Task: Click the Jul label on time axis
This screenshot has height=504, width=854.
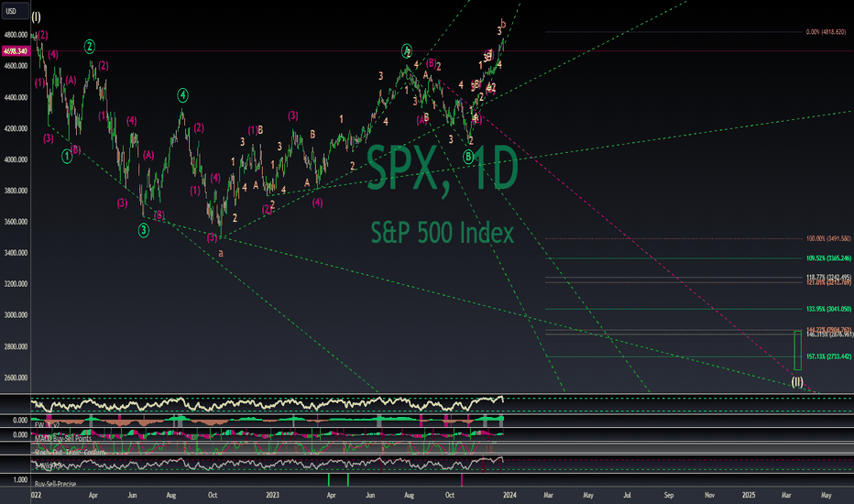Action: click(628, 495)
